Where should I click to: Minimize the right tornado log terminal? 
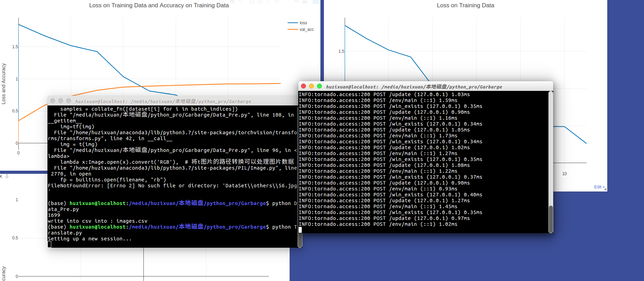click(311, 86)
